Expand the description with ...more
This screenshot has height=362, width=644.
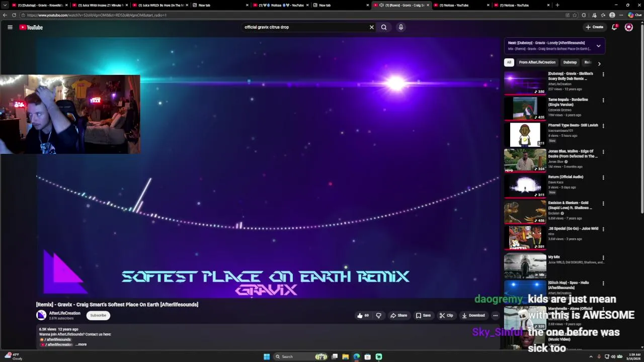81,344
